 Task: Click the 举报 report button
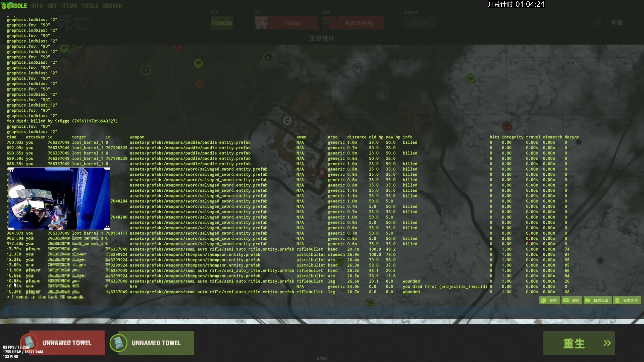tap(616, 22)
